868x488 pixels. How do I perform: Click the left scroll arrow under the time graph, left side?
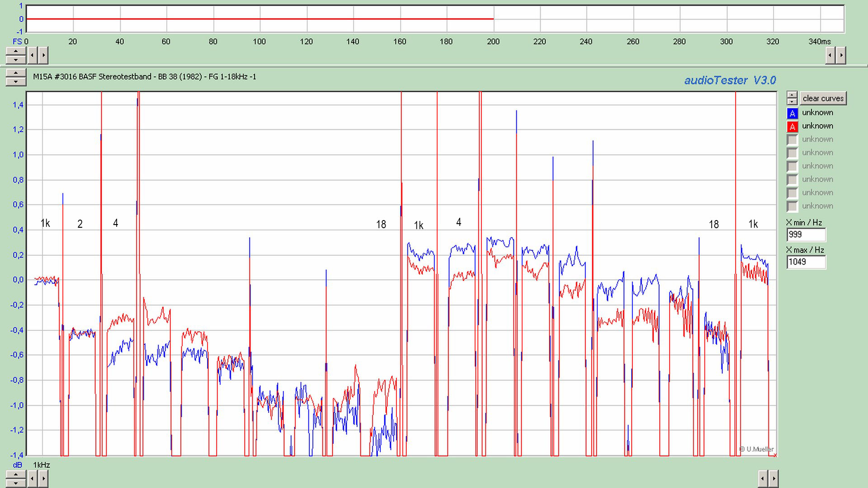coord(33,56)
